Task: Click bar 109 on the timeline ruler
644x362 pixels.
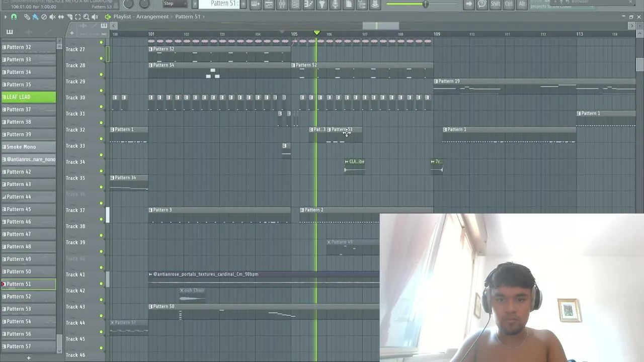Action: [x=437, y=34]
